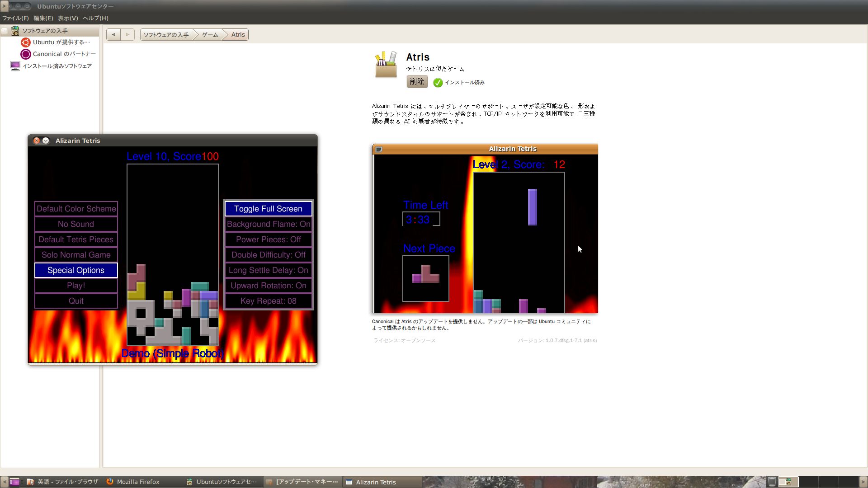Click the ライセンス: オープンソース text
868x488 pixels.
pyautogui.click(x=404, y=341)
